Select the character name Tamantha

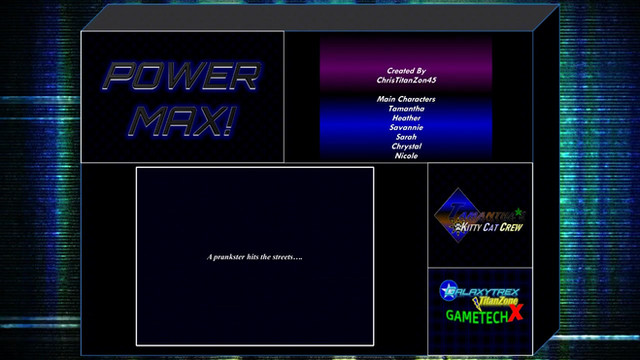point(406,109)
